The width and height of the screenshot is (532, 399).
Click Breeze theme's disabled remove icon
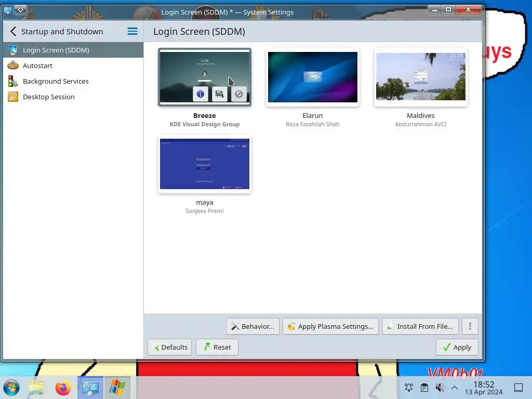tap(239, 94)
